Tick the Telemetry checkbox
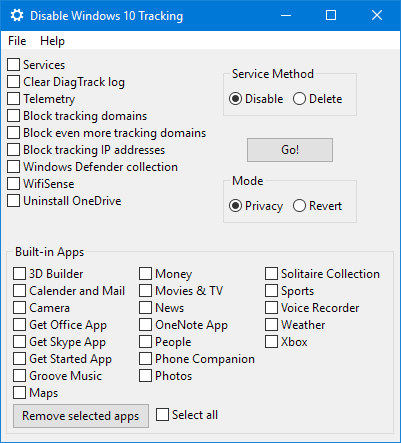This screenshot has width=401, height=443. (13, 99)
